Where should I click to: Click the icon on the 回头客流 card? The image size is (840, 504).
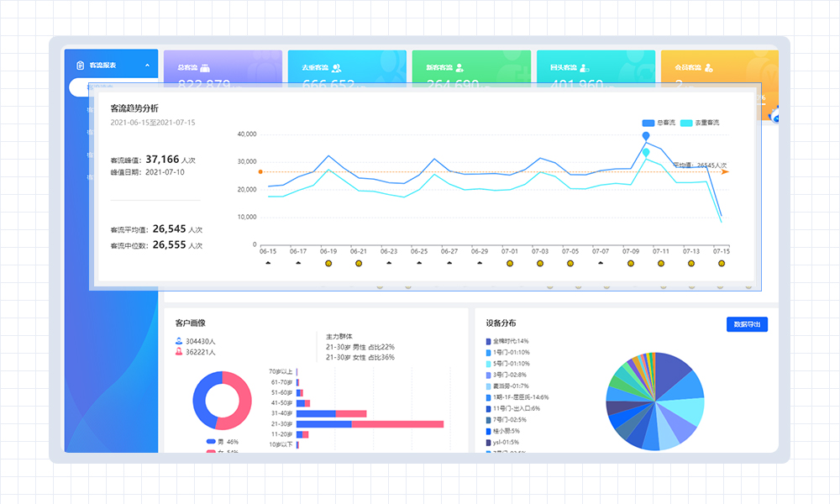click(x=585, y=67)
